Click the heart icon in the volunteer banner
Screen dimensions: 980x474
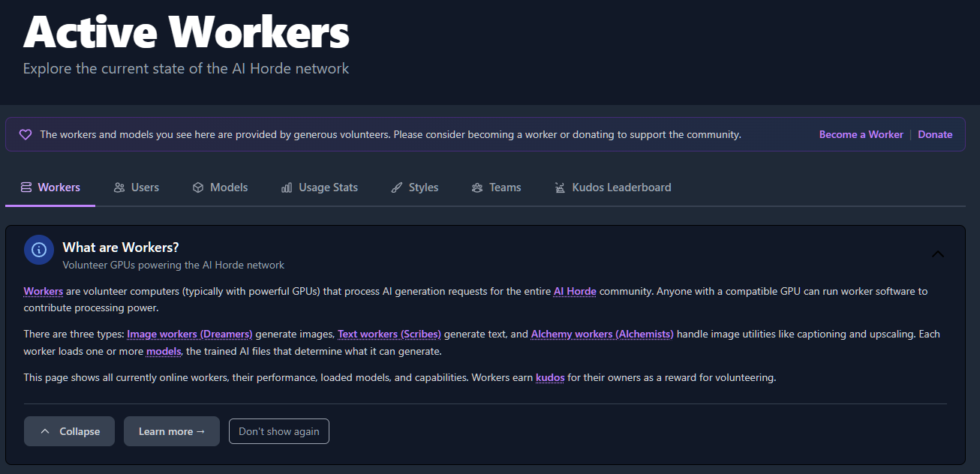point(26,135)
